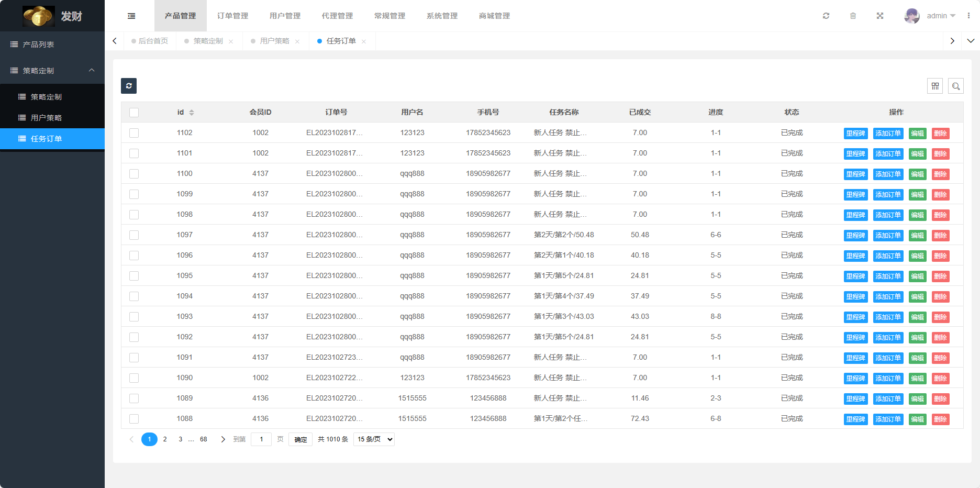This screenshot has height=488, width=980.
Task: Check the row checkbox for id 1096
Action: [134, 256]
